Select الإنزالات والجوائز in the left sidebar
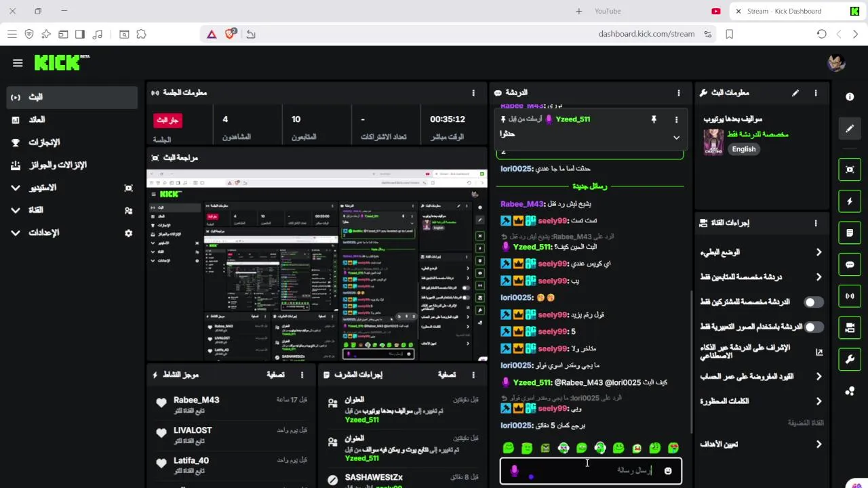 (73, 165)
